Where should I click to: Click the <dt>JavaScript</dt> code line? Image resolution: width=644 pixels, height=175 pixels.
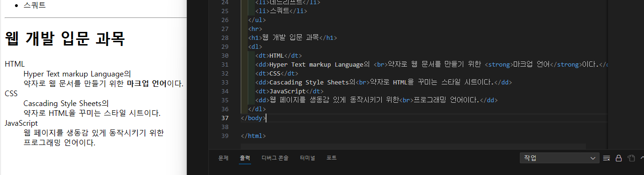[289, 91]
